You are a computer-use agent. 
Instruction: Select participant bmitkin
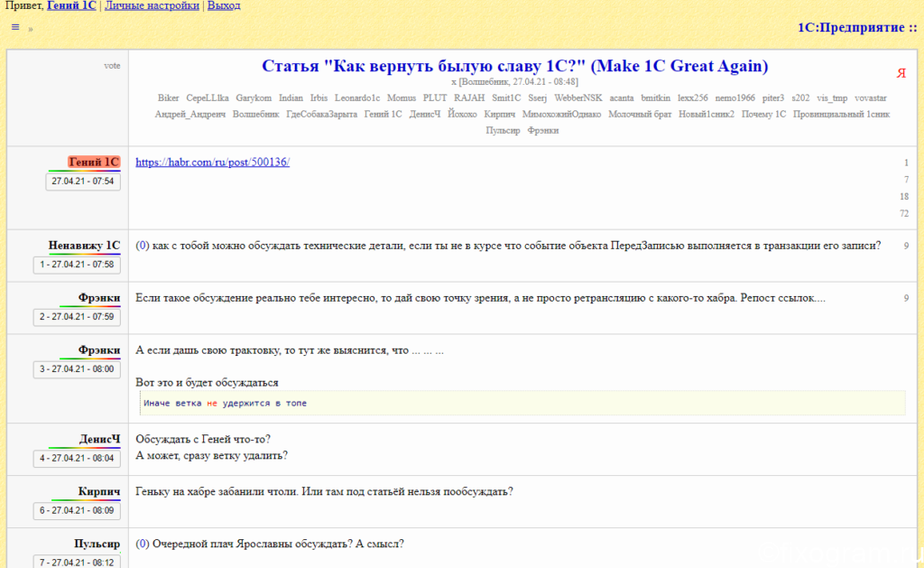(x=655, y=98)
